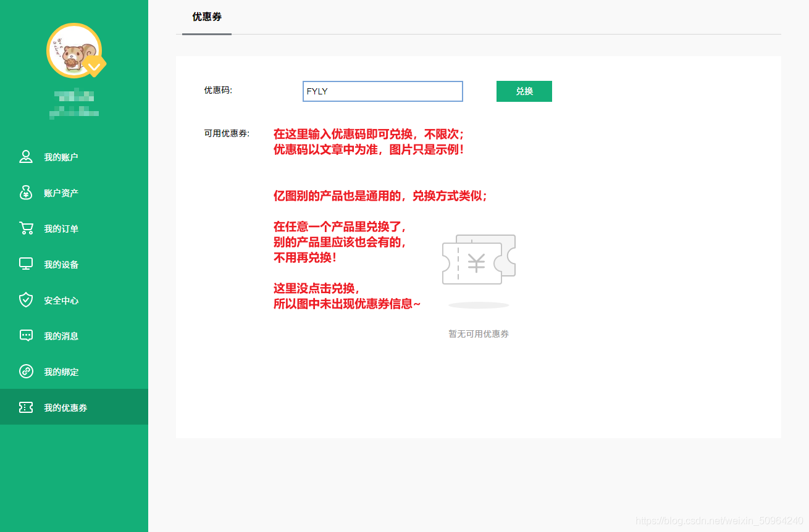Image resolution: width=809 pixels, height=532 pixels.
Task: Select 我的优惠券 in sidebar
Action: pyautogui.click(x=74, y=407)
